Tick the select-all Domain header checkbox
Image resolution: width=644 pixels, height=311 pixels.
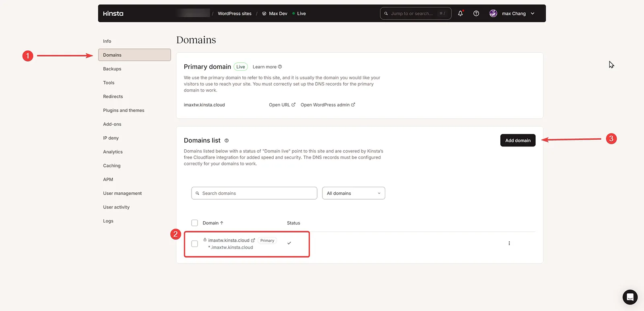click(x=195, y=223)
